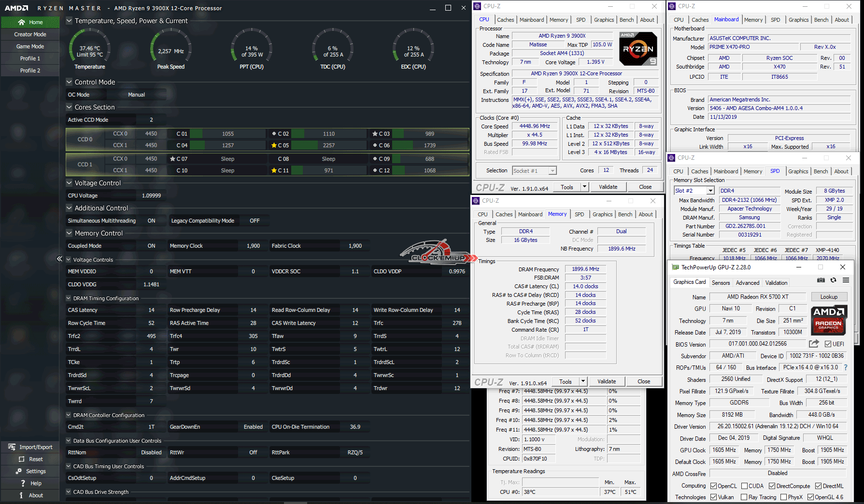
Task: Switch to the Sensors tab in GPU-Z
Action: 721,283
